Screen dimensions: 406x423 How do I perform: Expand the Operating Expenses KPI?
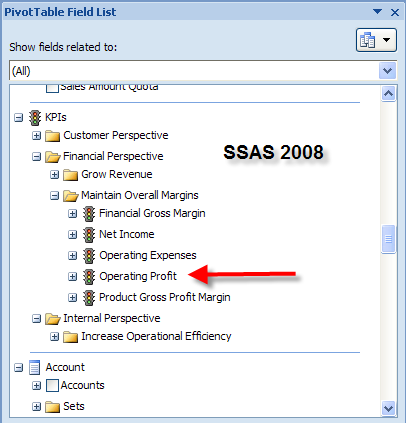point(72,256)
